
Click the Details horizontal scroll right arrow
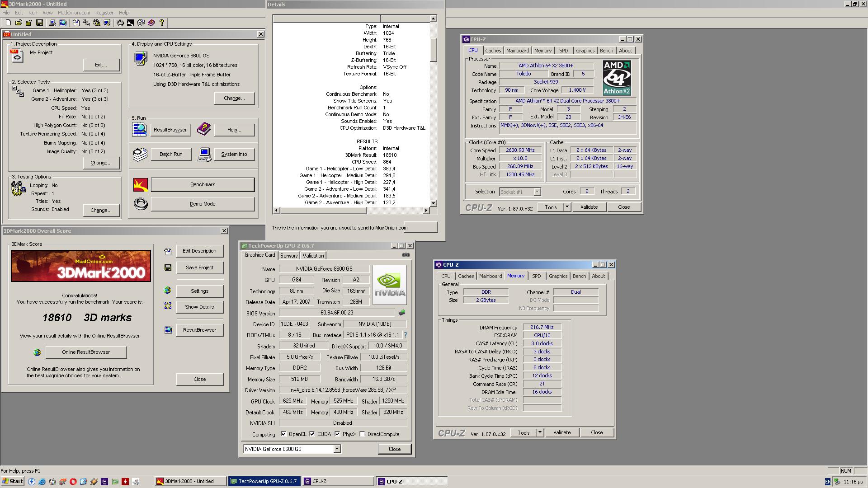tap(425, 210)
